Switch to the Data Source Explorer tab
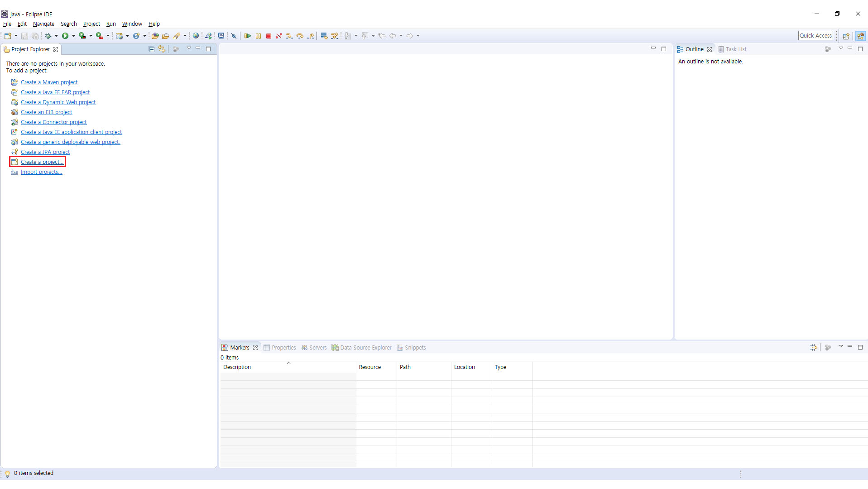868x489 pixels. coord(361,348)
